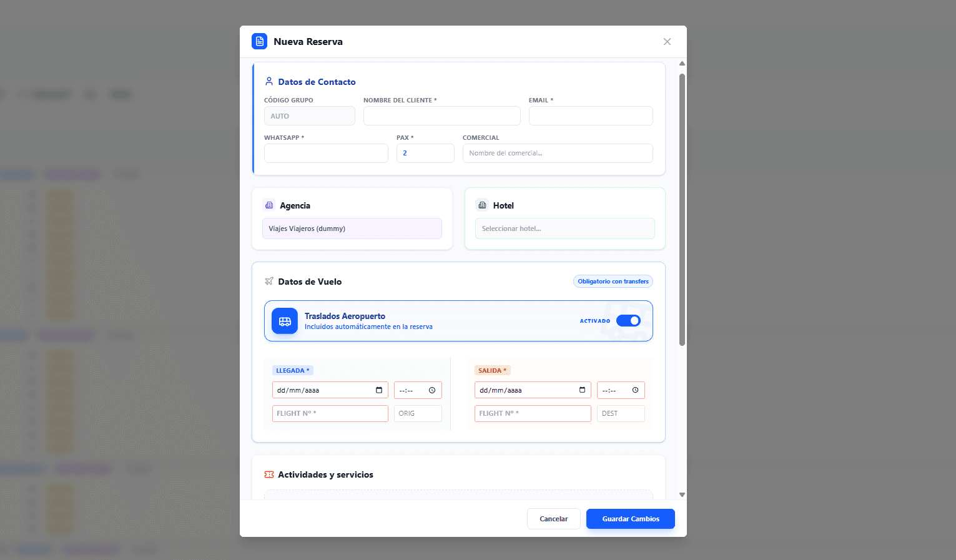Close the Nueva Reserva dialog
The height and width of the screenshot is (560, 956).
pyautogui.click(x=667, y=41)
